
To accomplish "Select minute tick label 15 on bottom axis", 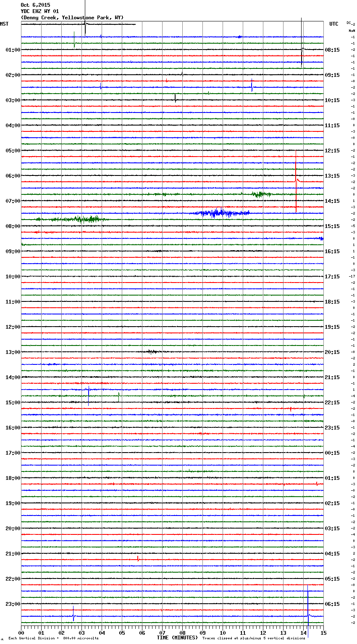I will coord(323,633).
